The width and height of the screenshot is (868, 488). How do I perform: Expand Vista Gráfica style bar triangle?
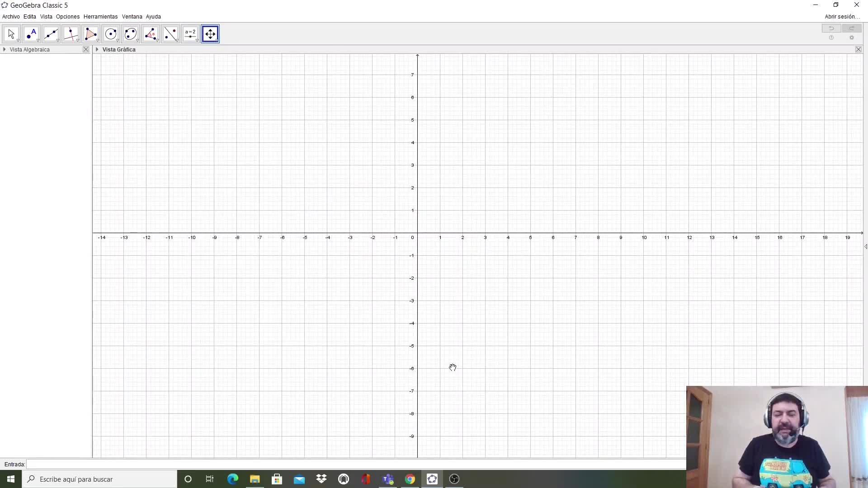(97, 49)
